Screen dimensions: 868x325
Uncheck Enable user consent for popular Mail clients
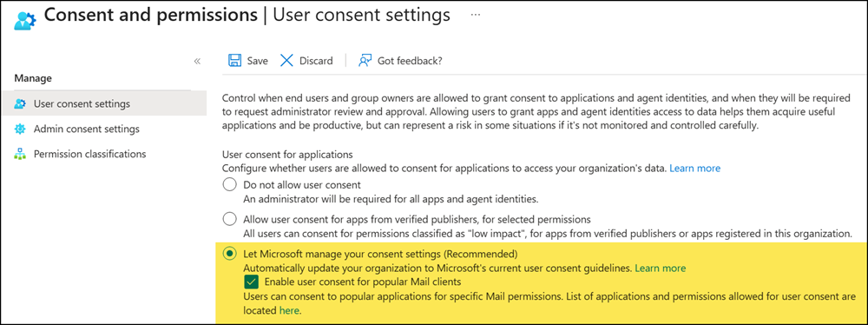coord(252,282)
